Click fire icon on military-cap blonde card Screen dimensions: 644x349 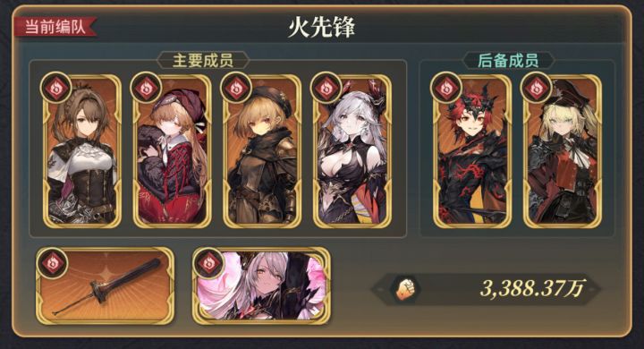click(537, 89)
